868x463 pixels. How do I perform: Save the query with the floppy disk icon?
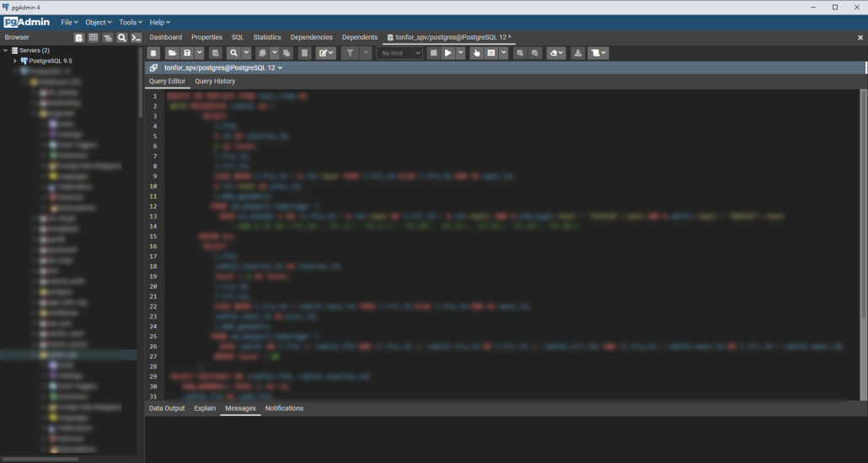(x=186, y=53)
